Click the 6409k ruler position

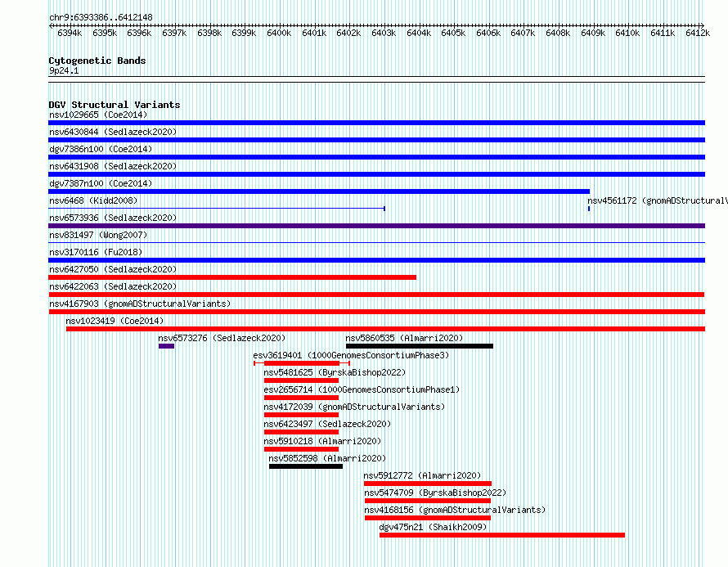(593, 33)
